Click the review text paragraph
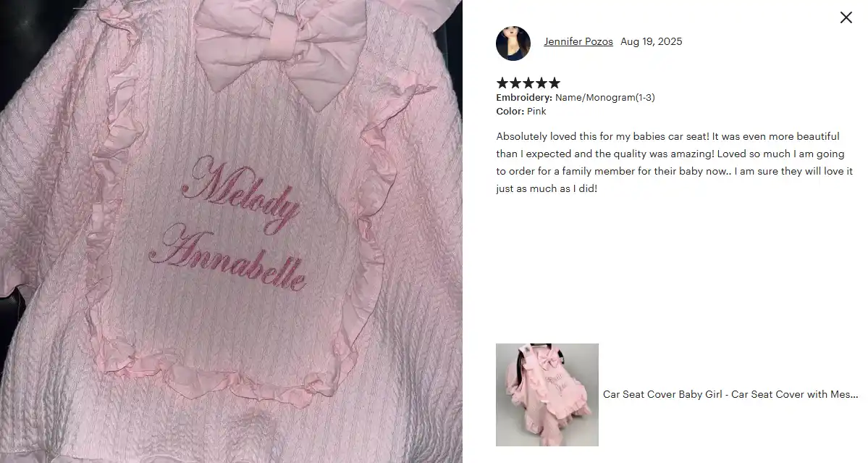 pyautogui.click(x=674, y=162)
